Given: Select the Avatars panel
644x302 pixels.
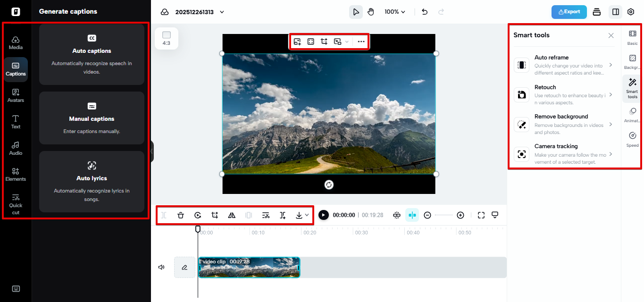Looking at the screenshot, I should pos(16,95).
